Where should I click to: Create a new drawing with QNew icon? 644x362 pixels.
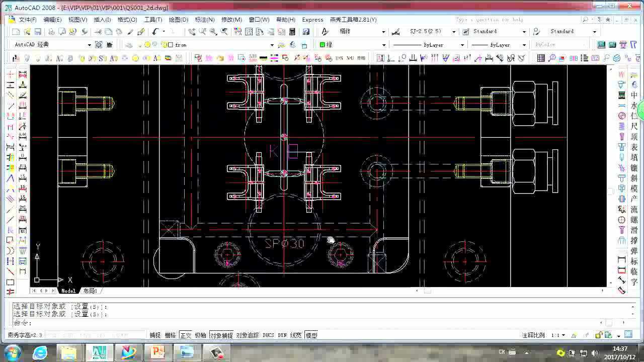[x=16, y=32]
